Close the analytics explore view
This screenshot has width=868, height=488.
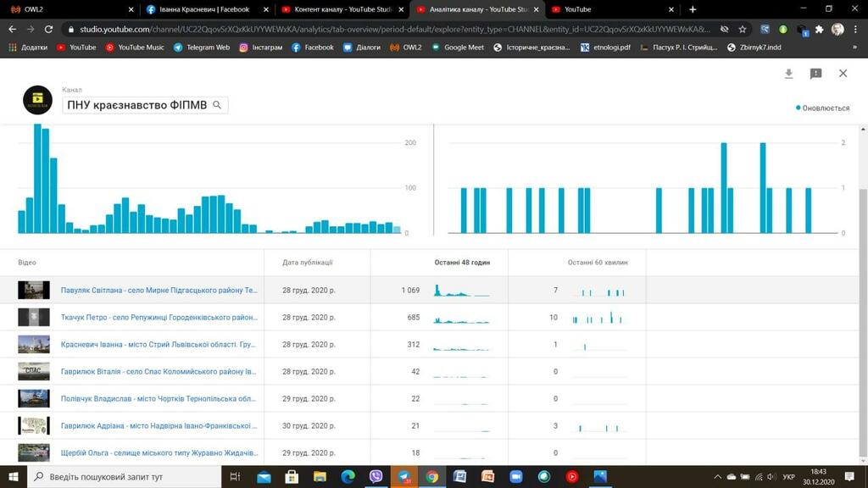[843, 74]
